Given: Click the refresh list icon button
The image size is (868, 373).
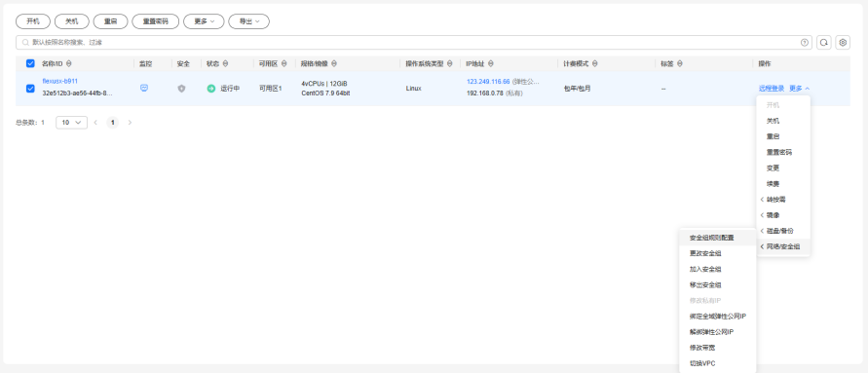Looking at the screenshot, I should [x=824, y=42].
